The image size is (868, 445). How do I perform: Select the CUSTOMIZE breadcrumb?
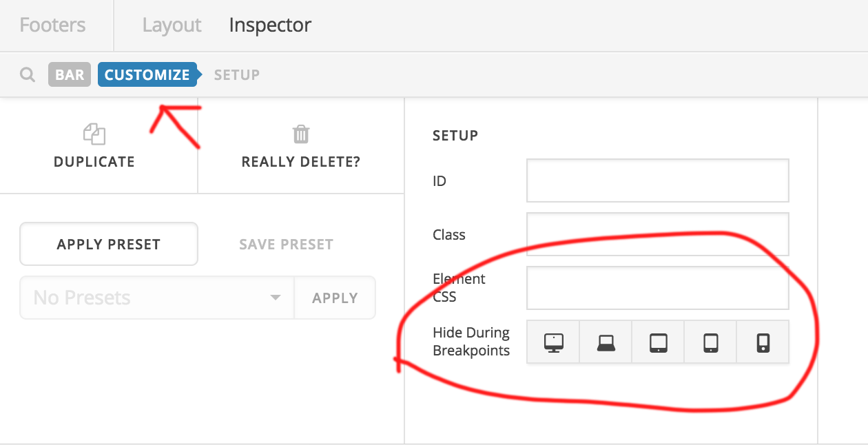click(147, 74)
